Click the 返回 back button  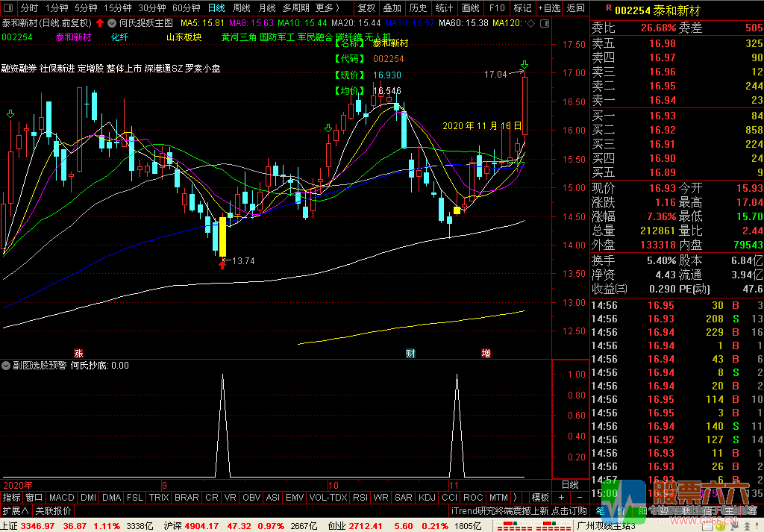pyautogui.click(x=576, y=8)
